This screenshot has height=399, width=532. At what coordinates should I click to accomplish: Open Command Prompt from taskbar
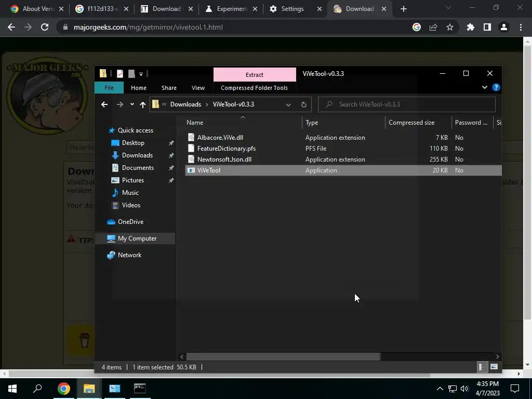tap(140, 388)
